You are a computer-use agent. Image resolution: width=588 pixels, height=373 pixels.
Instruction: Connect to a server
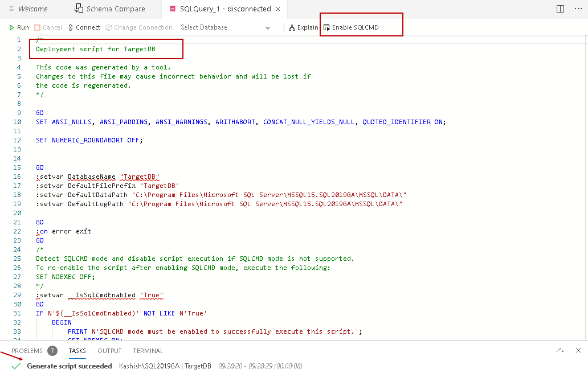(84, 27)
